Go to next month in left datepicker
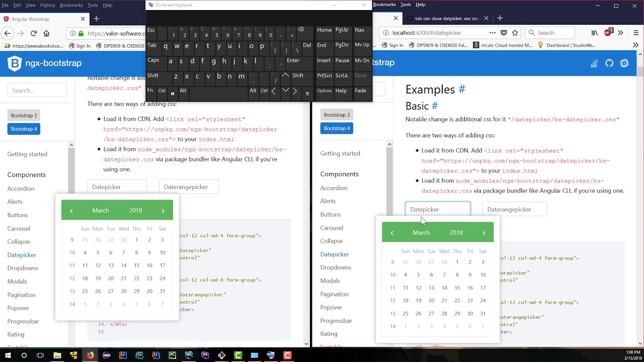Screen dimensions: 644x362 163,211
